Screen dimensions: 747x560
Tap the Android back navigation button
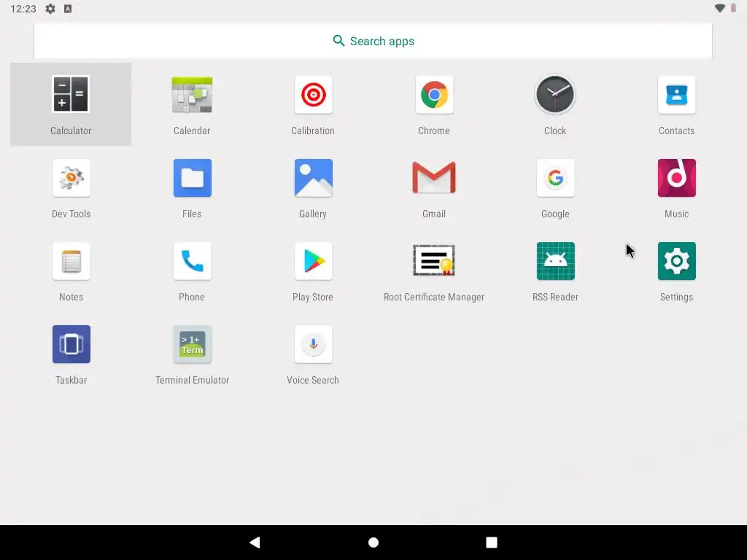click(x=255, y=542)
